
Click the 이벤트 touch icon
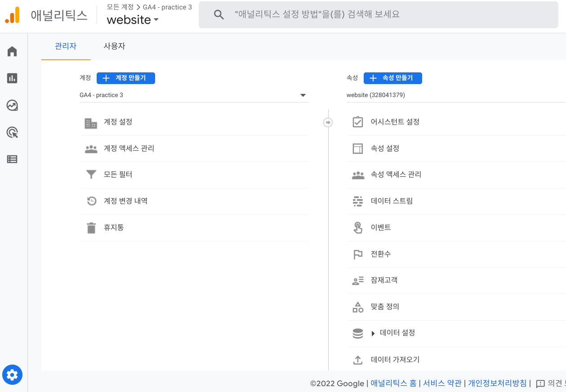358,227
